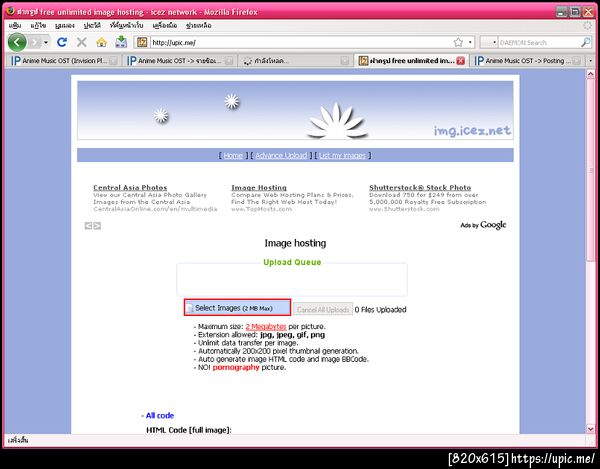Go to the Home page icon
This screenshot has height=469, width=600.
101,42
